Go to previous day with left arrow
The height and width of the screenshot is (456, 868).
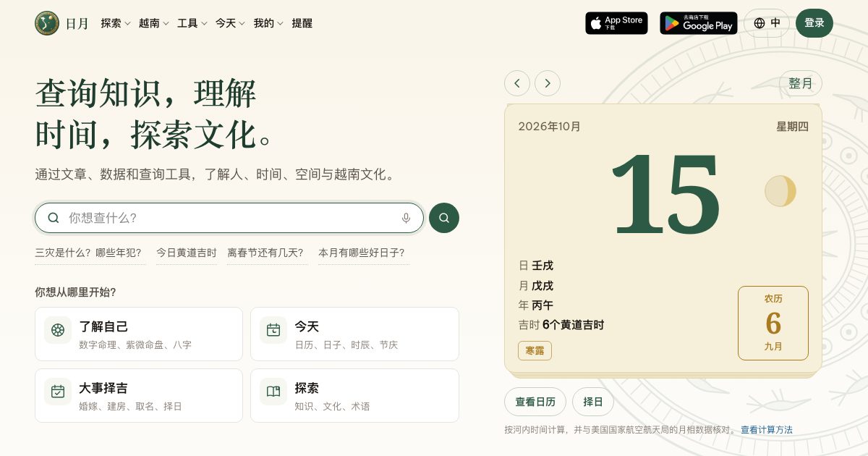[x=517, y=83]
